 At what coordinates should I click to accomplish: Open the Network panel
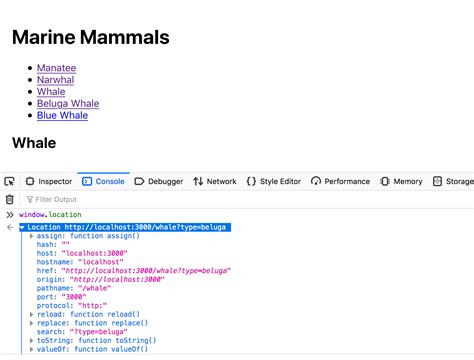point(215,181)
